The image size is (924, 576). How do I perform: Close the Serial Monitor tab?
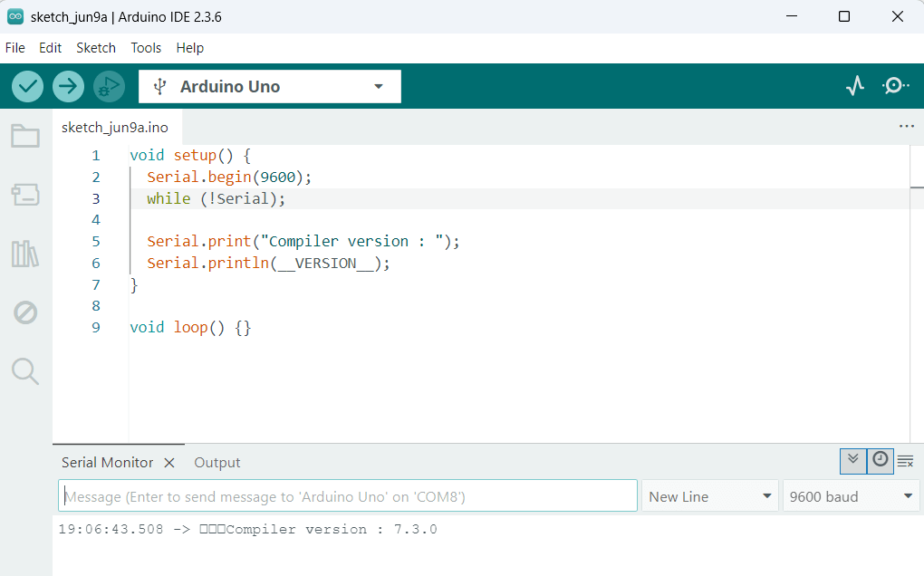point(169,463)
